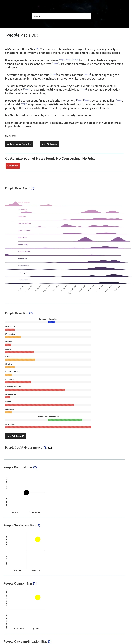This screenshot has width=134, height=644.
Task: Open the How To Interpret? guide
Action: (15, 436)
